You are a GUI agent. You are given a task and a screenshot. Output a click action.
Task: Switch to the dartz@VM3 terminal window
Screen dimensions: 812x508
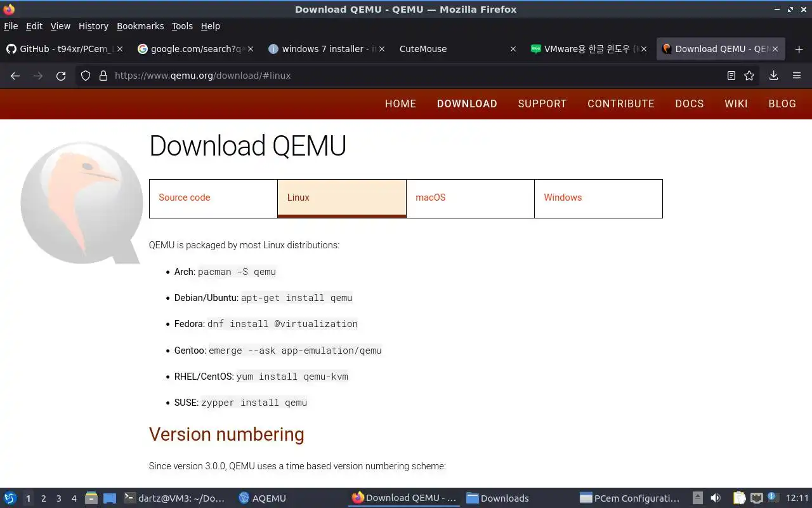tap(175, 498)
